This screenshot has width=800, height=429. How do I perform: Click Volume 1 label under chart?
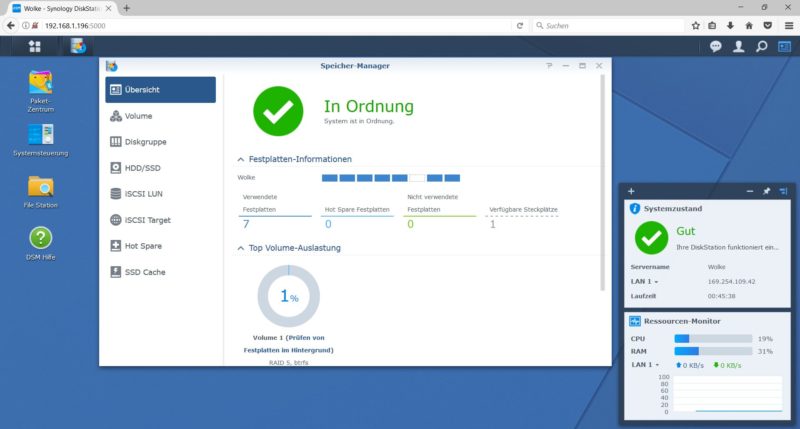[289, 344]
